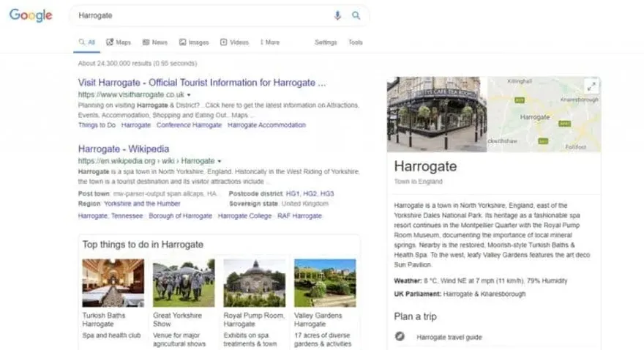Click the magnifying glass search button
Screen dimensions: 644x350
(356, 15)
